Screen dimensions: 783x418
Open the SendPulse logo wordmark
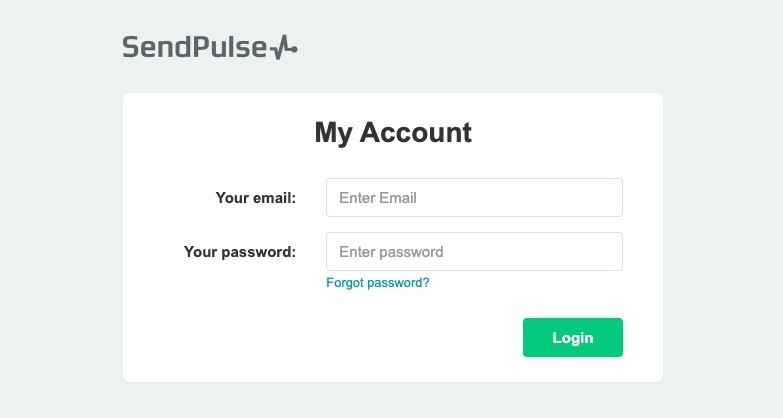point(210,47)
